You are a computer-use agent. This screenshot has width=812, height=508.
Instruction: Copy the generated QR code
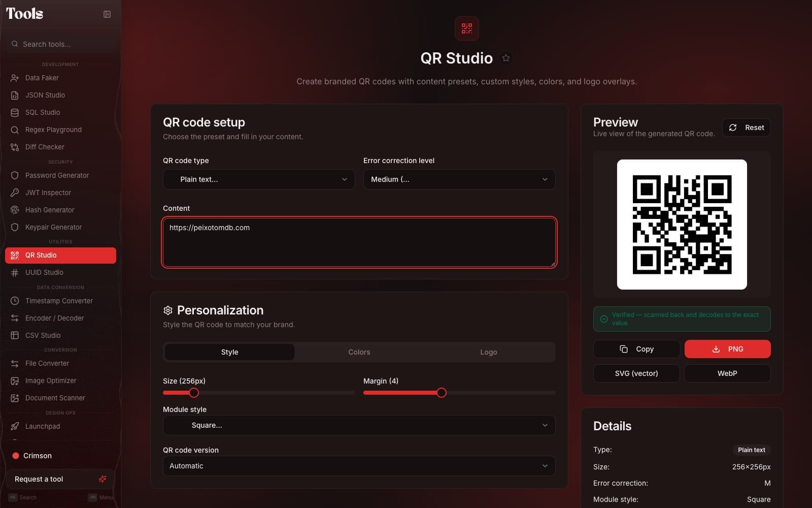(636, 349)
